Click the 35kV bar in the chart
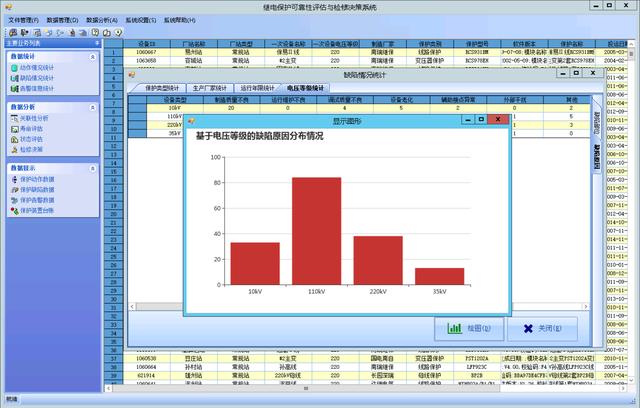Image resolution: width=640 pixels, height=408 pixels. 440,276
